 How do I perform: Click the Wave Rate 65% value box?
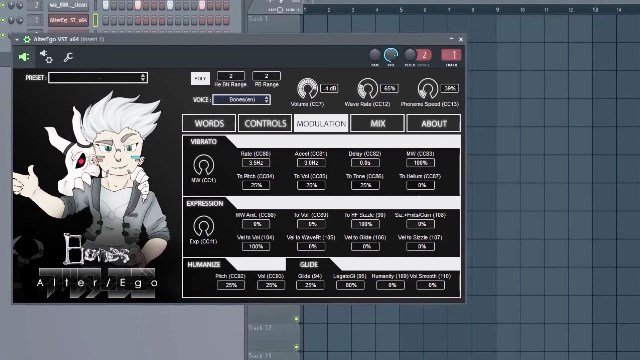coord(389,88)
